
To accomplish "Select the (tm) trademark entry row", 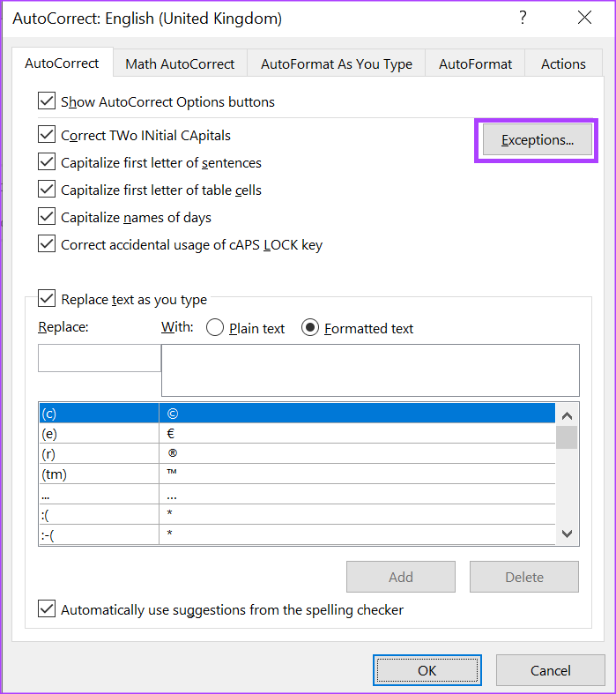I will tap(297, 474).
